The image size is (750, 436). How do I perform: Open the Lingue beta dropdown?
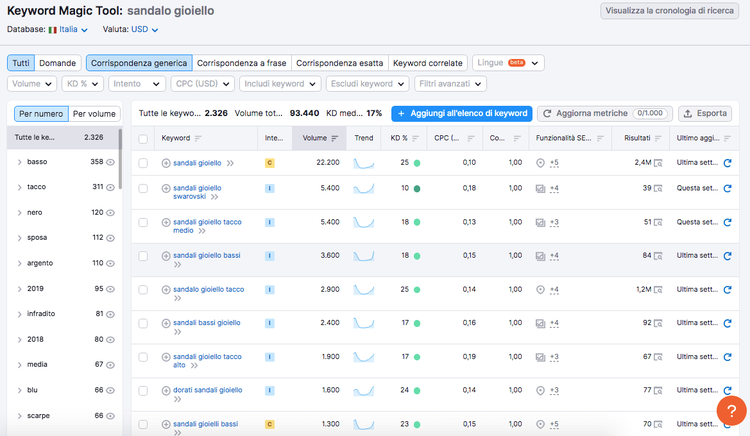coord(508,63)
